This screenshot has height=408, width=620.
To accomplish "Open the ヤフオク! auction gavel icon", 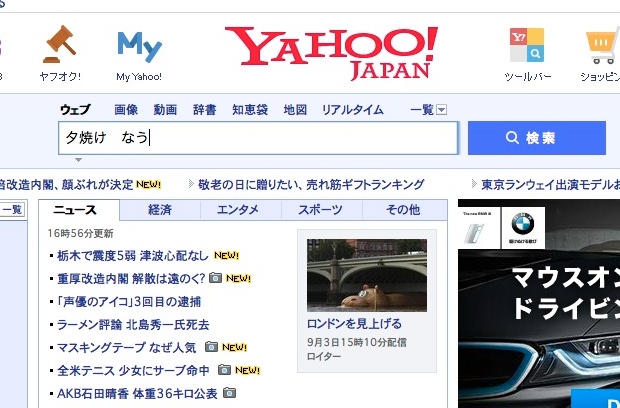I will (x=60, y=44).
